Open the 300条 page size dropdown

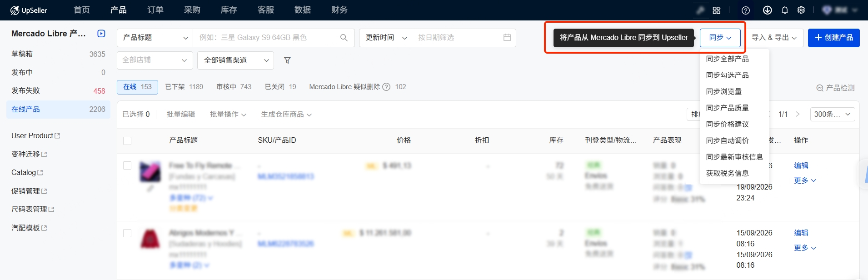(x=833, y=115)
